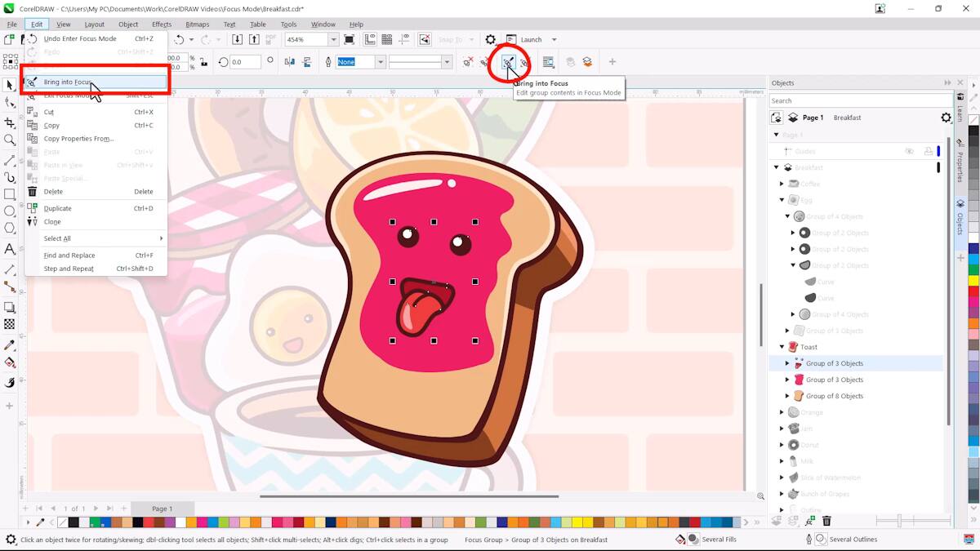Viewport: 980px width, 551px height.
Task: Toggle printability of the Guides layer
Action: click(930, 150)
